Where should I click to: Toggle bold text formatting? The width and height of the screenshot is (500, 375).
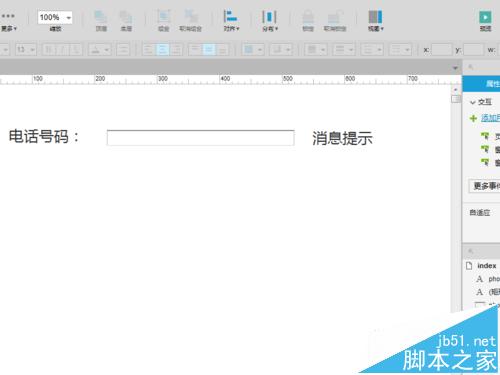click(49, 50)
